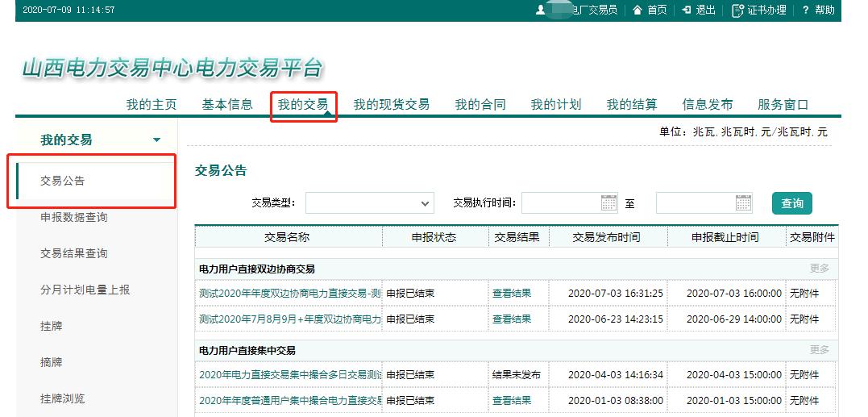The image size is (868, 417).
Task: Open certificate handling icon 证书办理
Action: coord(737,10)
